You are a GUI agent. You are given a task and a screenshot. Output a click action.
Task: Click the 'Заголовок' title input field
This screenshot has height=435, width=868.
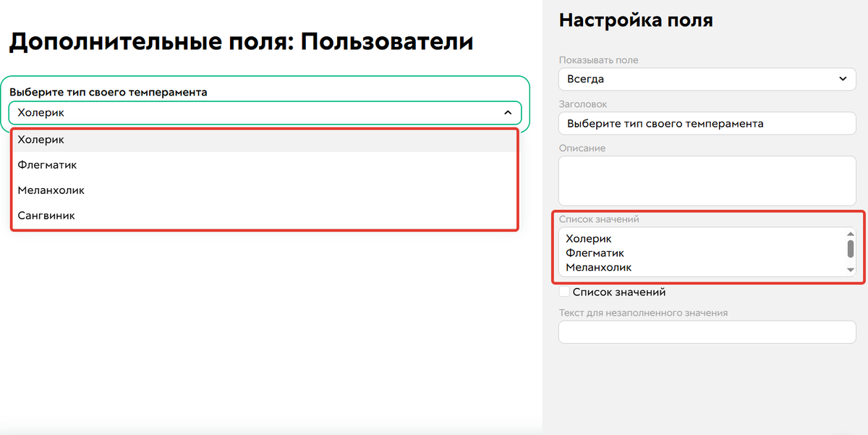[x=707, y=123]
